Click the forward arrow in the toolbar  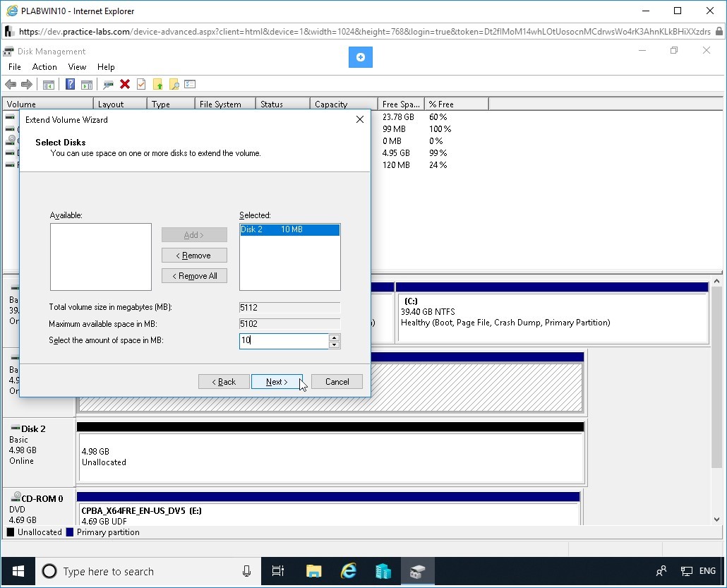pos(27,85)
